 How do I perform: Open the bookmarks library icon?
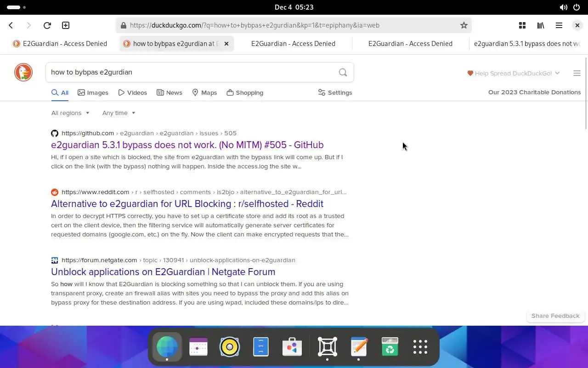pyautogui.click(x=541, y=25)
